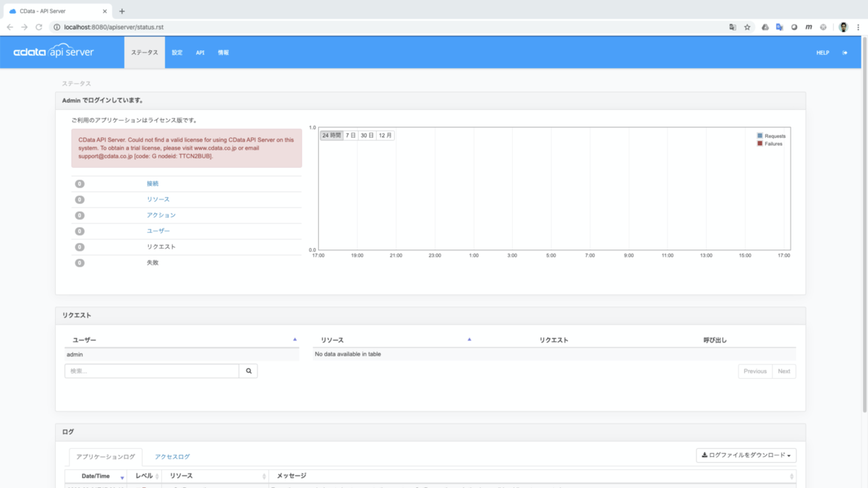Click the Requests legend color box

pyautogui.click(x=759, y=136)
